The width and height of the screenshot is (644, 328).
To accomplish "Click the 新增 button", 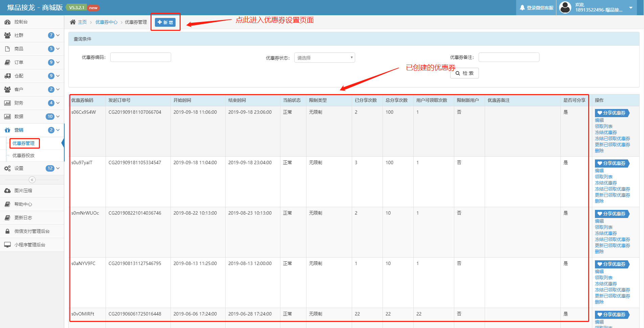I will tap(165, 22).
